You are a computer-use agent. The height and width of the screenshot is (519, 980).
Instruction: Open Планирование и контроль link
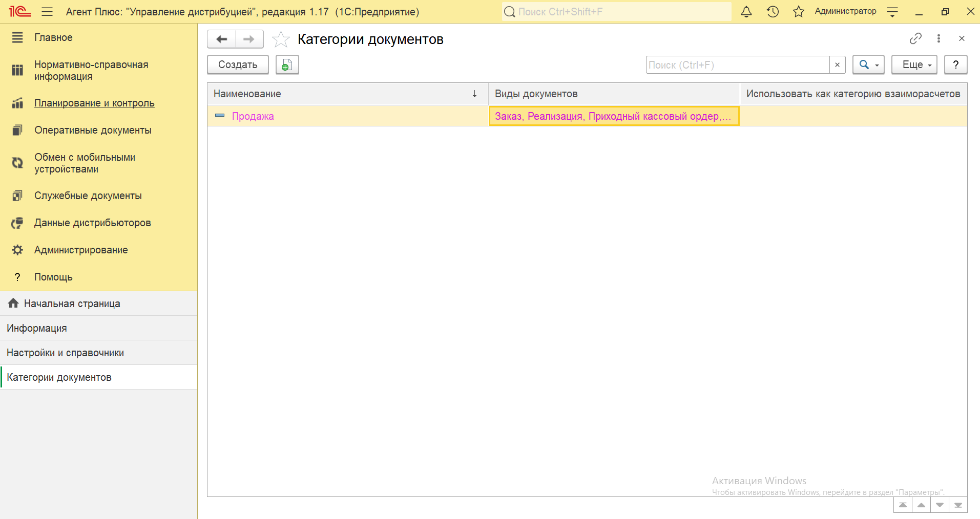pyautogui.click(x=94, y=103)
